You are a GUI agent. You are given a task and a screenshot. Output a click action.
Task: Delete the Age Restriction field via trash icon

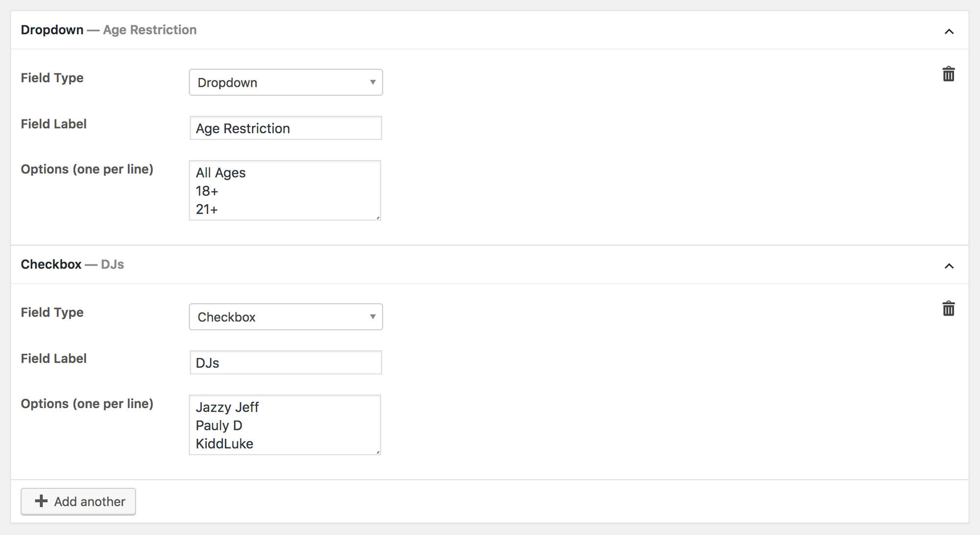click(x=949, y=74)
